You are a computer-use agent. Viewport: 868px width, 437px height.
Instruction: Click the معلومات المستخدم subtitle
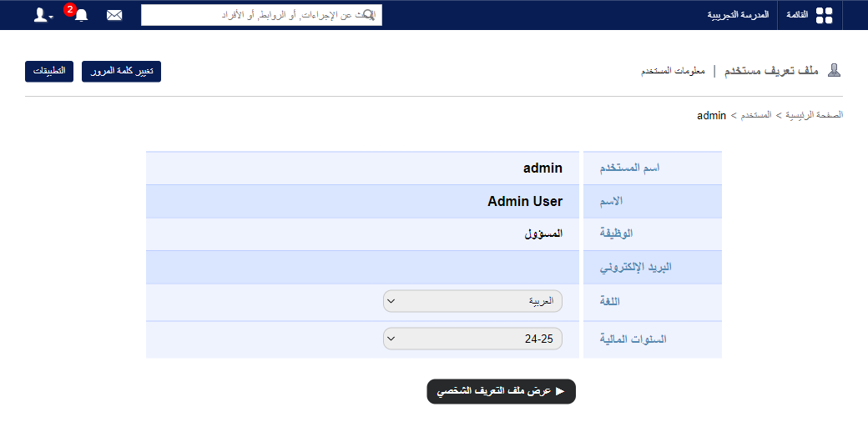click(674, 71)
